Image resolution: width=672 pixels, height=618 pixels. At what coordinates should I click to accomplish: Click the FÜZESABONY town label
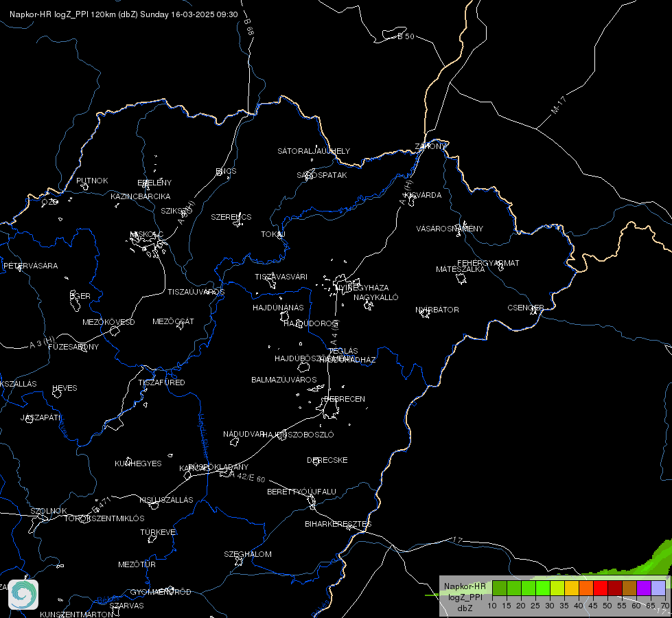[x=73, y=347]
